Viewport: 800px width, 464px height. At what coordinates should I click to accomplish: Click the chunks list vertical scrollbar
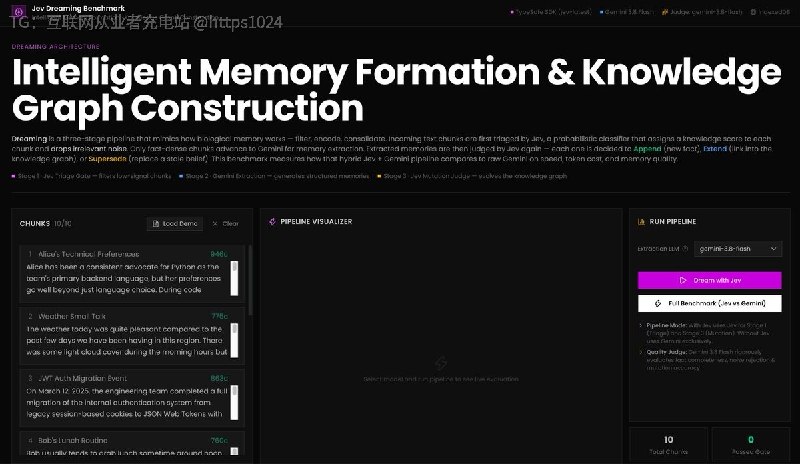pos(249,280)
